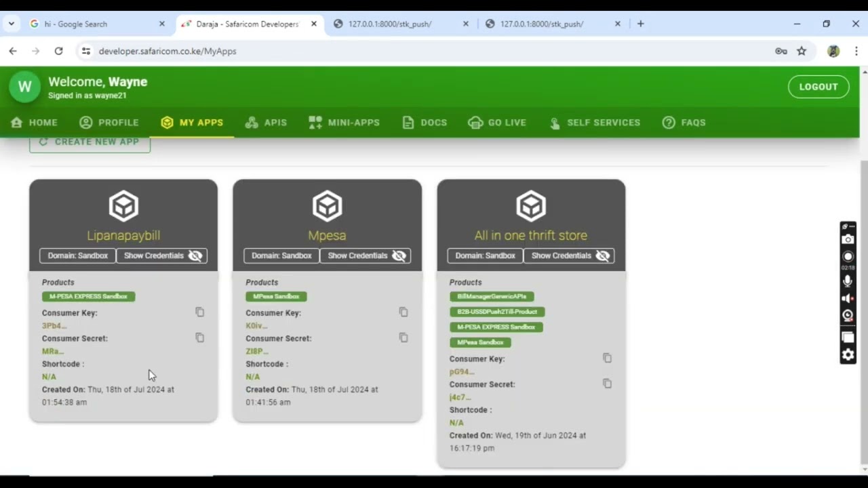
Task: Toggle system speaker audio in recorder toolbar
Action: [848, 298]
